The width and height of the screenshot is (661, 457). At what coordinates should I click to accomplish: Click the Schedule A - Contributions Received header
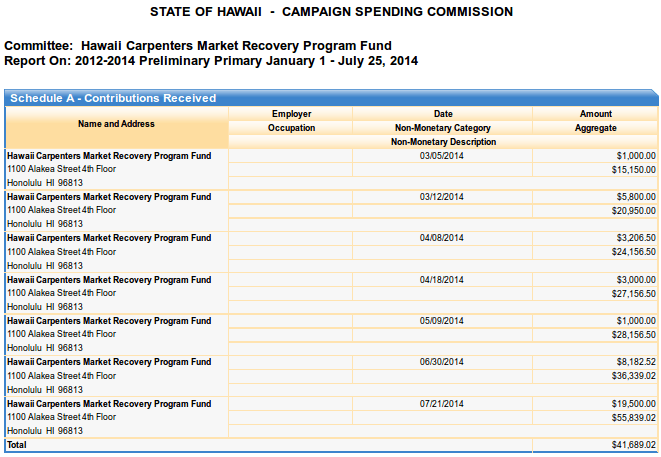click(113, 98)
